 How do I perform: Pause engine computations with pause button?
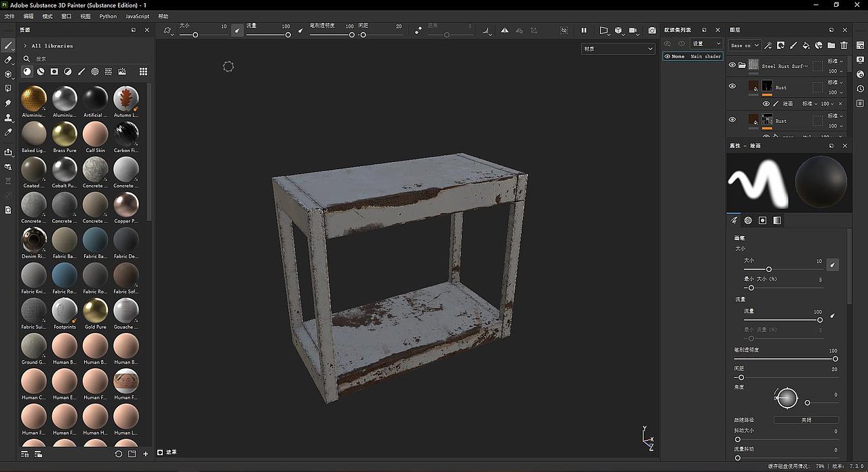pyautogui.click(x=583, y=31)
